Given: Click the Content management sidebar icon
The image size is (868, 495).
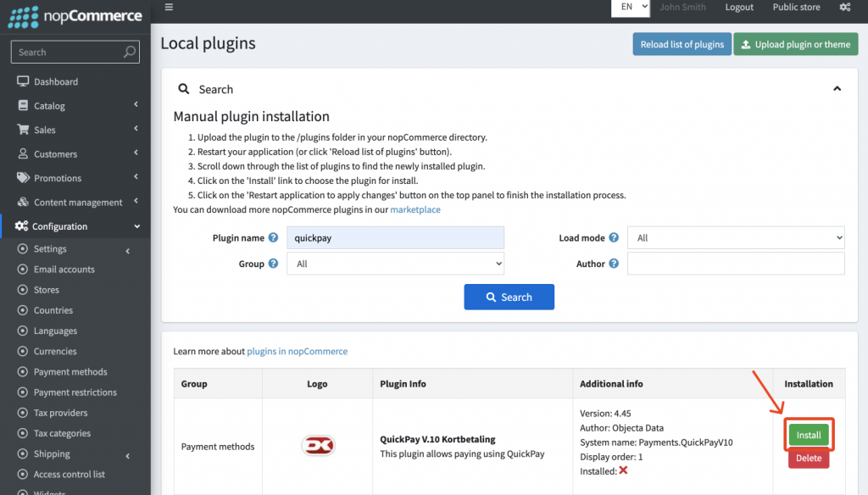Looking at the screenshot, I should [x=23, y=202].
